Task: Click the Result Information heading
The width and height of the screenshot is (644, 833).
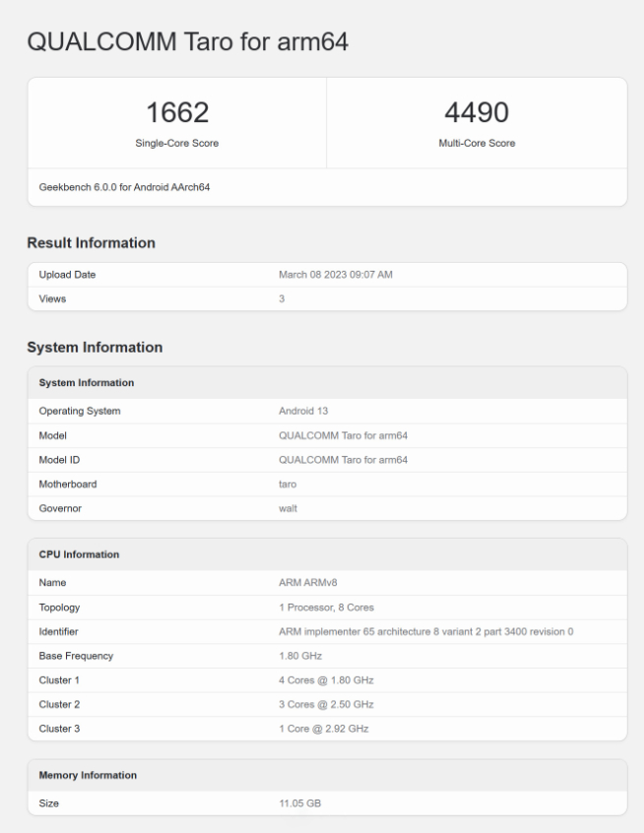Action: point(91,242)
